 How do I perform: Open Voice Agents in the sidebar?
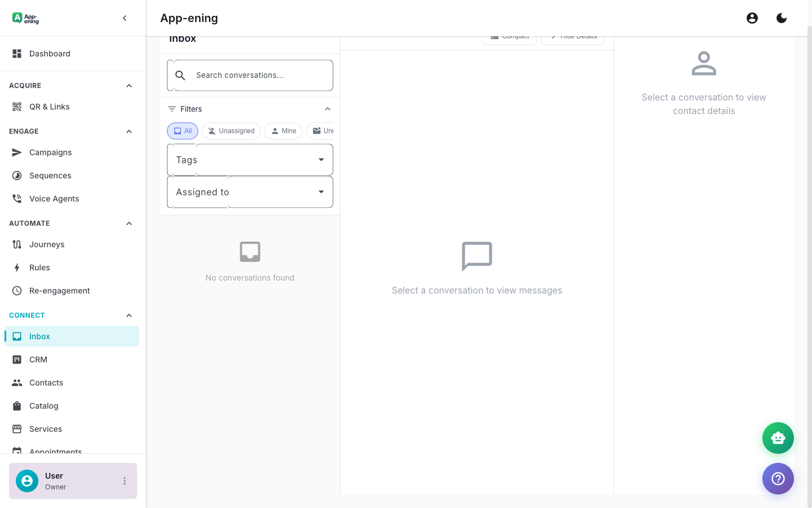click(54, 199)
